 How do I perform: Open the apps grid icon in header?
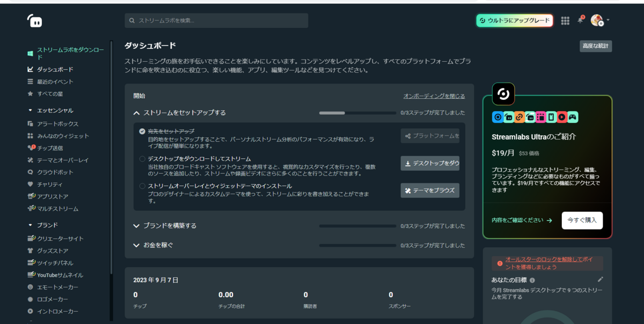(x=565, y=20)
